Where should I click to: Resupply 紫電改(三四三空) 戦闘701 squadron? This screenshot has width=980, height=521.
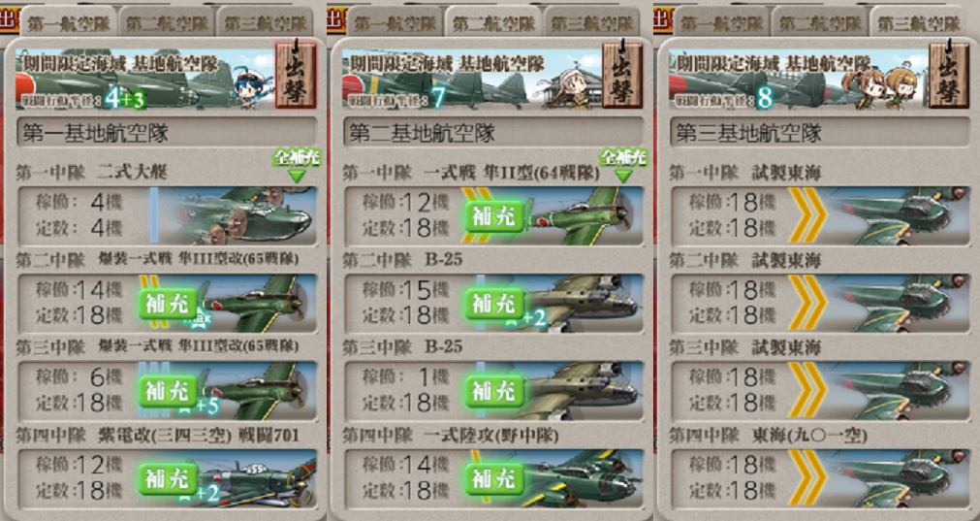click(x=168, y=479)
